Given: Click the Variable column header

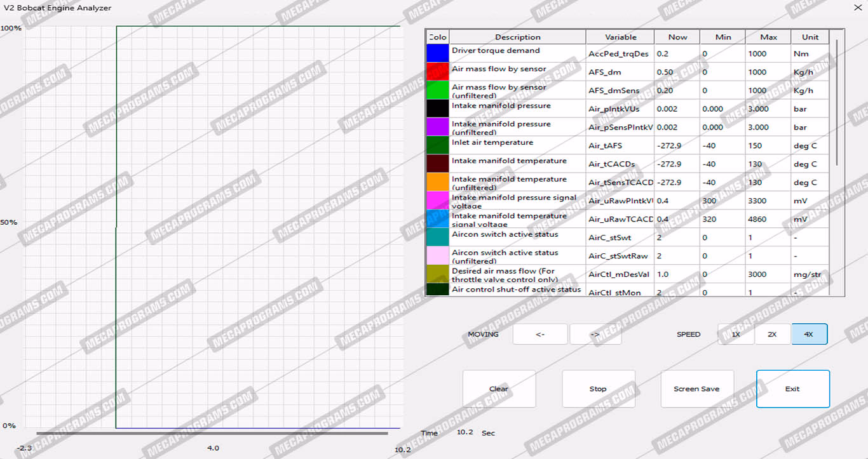Looking at the screenshot, I should click(x=620, y=37).
